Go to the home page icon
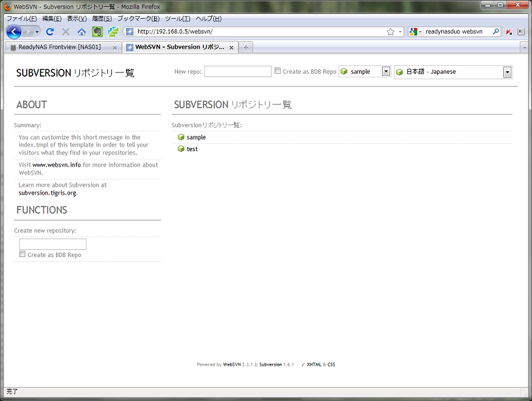 tap(81, 32)
